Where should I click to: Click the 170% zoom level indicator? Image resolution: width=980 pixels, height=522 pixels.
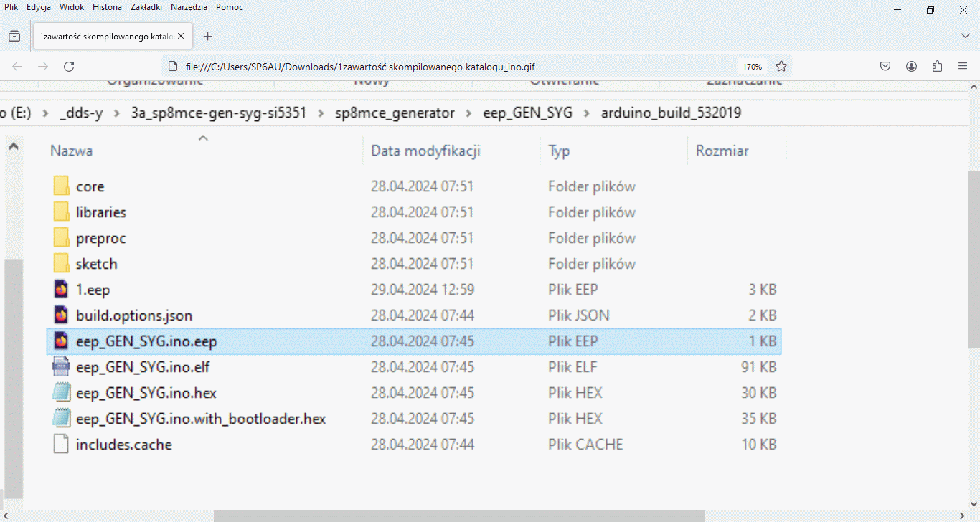[752, 67]
